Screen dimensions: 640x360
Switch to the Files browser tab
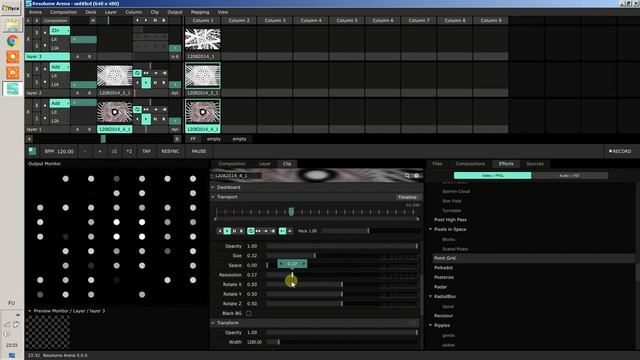(437, 164)
